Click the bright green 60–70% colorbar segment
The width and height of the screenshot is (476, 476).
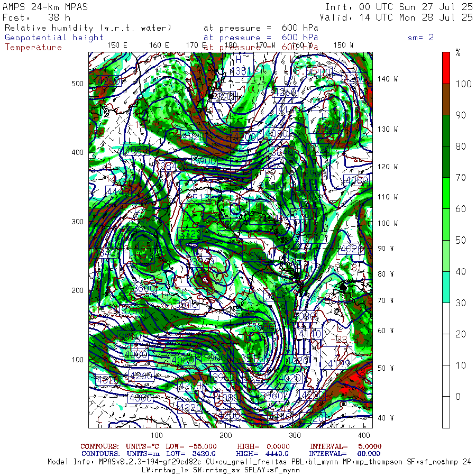click(x=446, y=193)
